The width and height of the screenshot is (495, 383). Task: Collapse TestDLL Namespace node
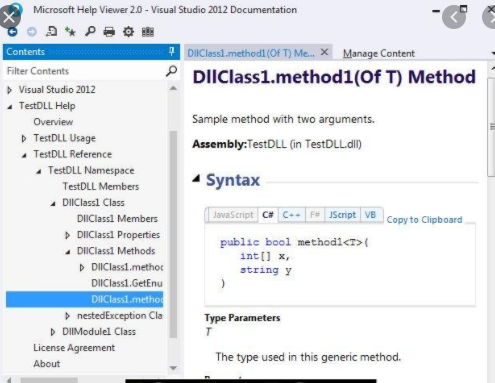pos(39,171)
